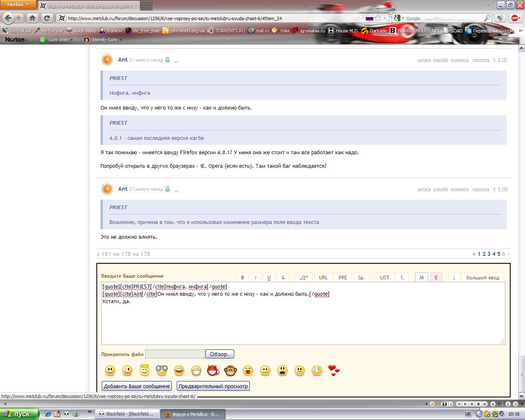Viewport: 525px width, 420px height.
Task: Toggle underline formatting button U
Action: [269, 278]
